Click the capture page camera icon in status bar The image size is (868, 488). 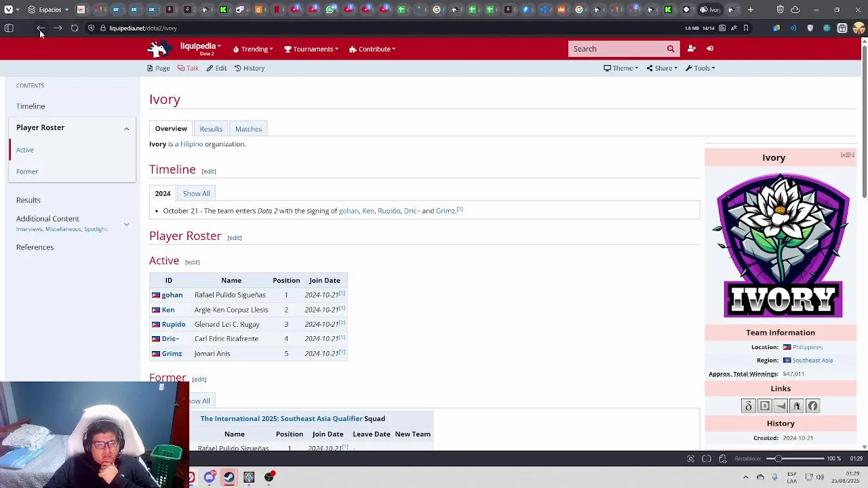click(690, 459)
